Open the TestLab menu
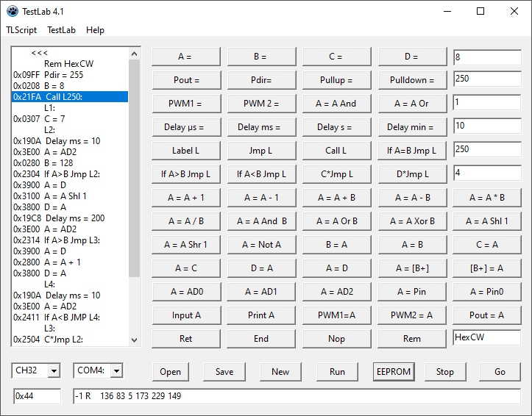Image resolution: width=532 pixels, height=416 pixels. [x=61, y=30]
